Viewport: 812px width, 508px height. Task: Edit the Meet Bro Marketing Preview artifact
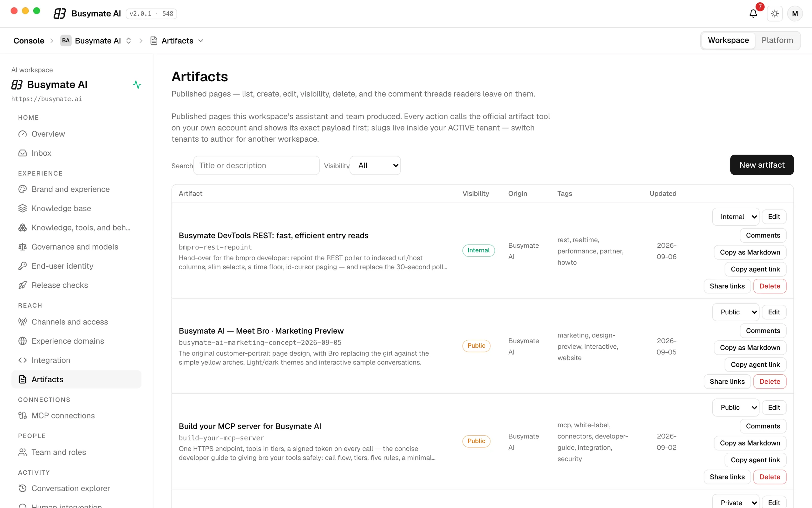point(774,312)
